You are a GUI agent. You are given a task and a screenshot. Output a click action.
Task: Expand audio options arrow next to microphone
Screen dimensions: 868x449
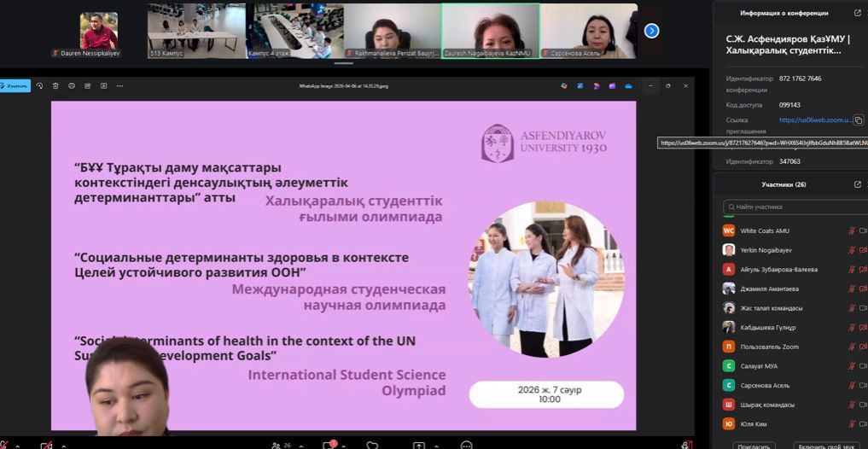[19, 445]
